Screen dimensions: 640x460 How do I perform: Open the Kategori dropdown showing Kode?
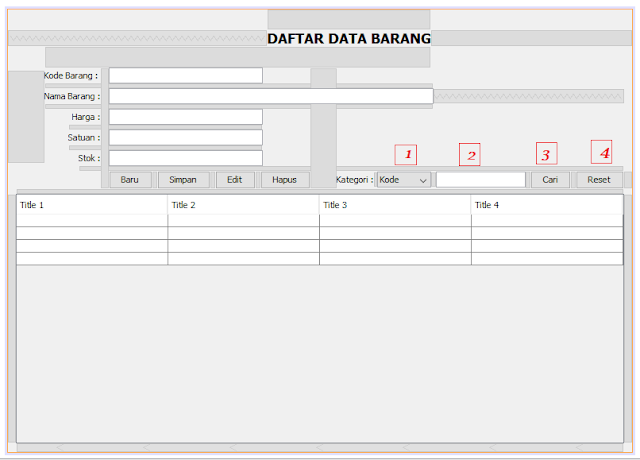click(403, 180)
